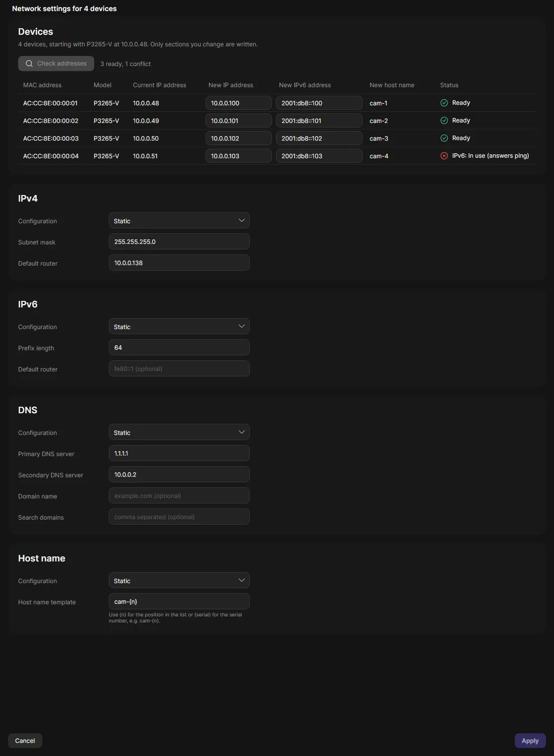This screenshot has width=554, height=756.
Task: Select MAC address AC:CC:8E:00:00:03
Action: [x=51, y=138]
